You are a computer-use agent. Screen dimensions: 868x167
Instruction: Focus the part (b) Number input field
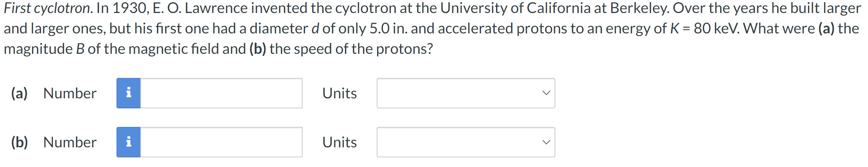click(221, 142)
